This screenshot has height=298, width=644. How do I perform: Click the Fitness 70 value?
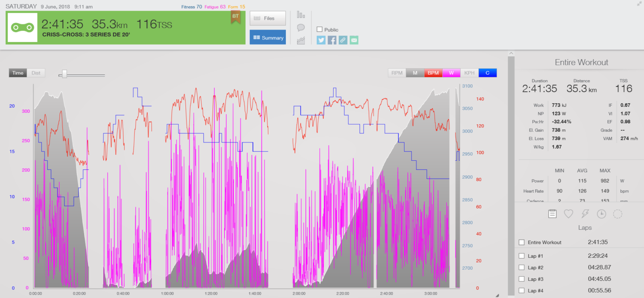(x=191, y=7)
